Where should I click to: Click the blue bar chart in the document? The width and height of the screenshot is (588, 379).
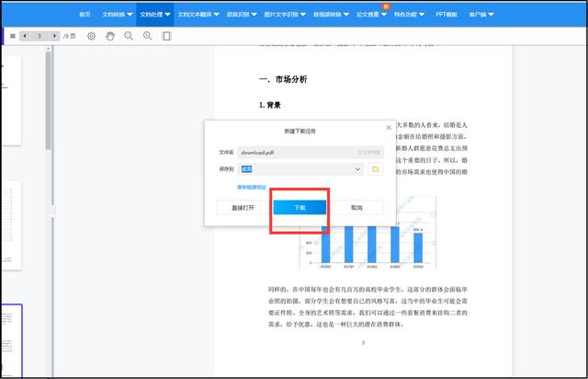coord(367,246)
